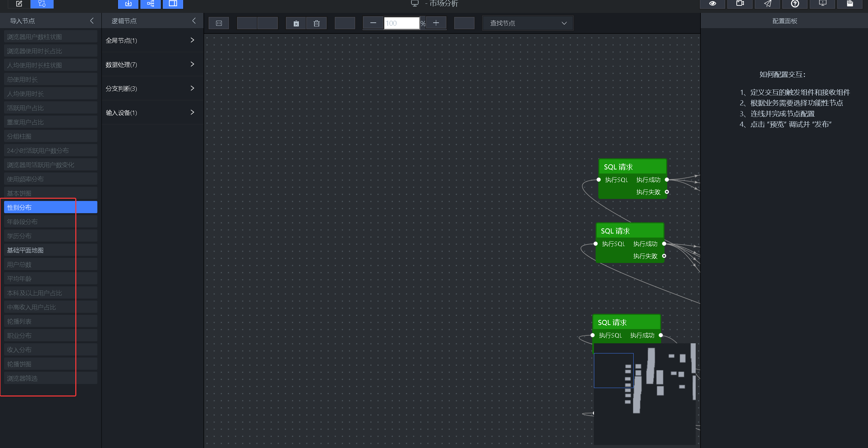Image resolution: width=868 pixels, height=448 pixels.
Task: Select 平均年龄 list item
Action: pos(51,279)
